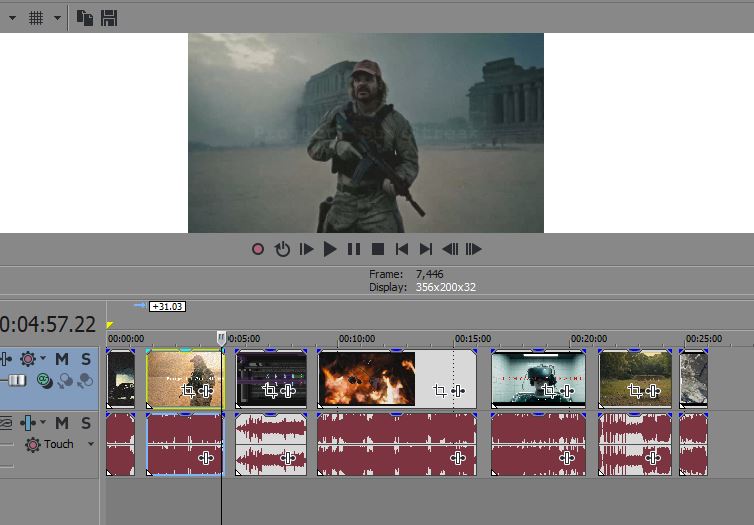754x525 pixels.
Task: Expand the grid overlays dropdown arrow
Action: pyautogui.click(x=57, y=18)
